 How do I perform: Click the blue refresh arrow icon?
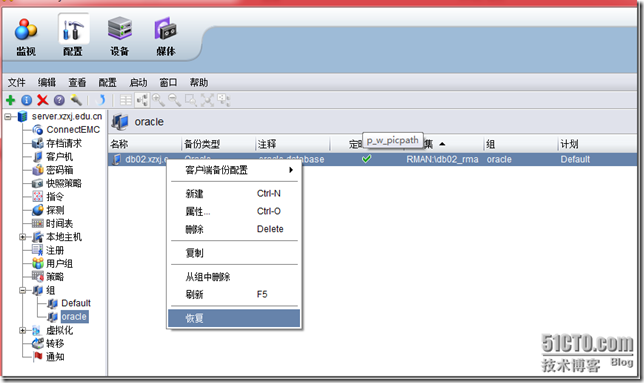[101, 100]
